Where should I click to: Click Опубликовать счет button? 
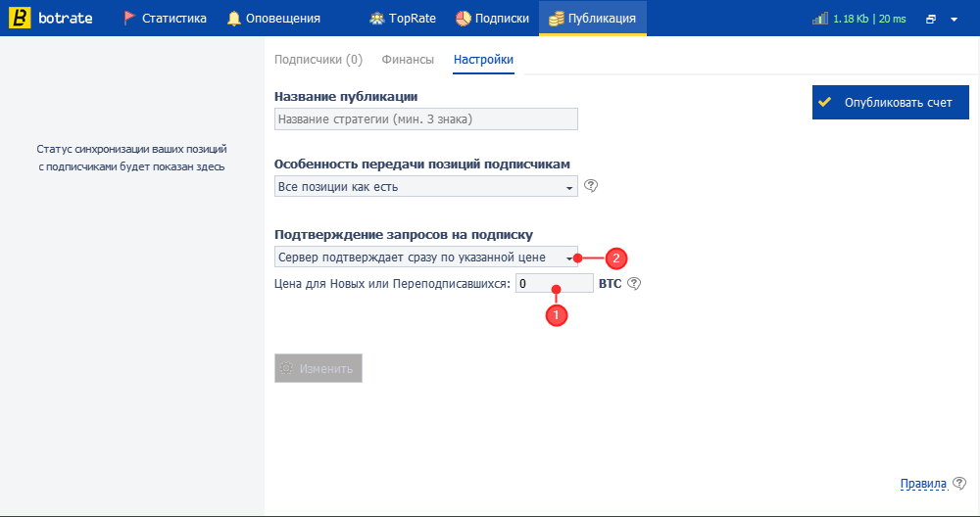(890, 103)
